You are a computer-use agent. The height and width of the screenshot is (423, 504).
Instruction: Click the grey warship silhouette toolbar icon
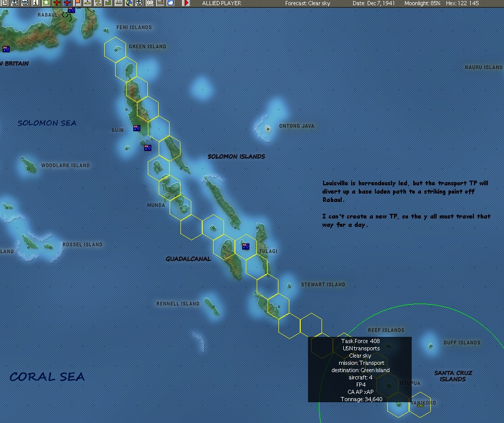[x=119, y=3]
